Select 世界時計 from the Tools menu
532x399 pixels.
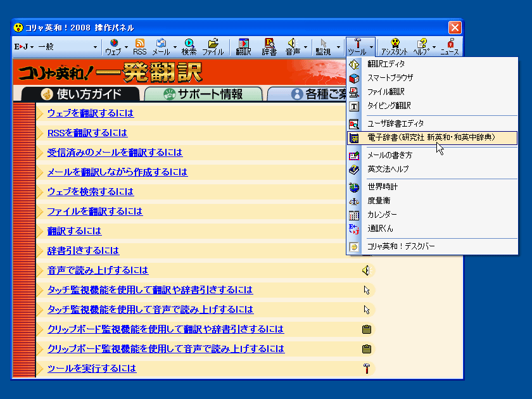click(432, 187)
